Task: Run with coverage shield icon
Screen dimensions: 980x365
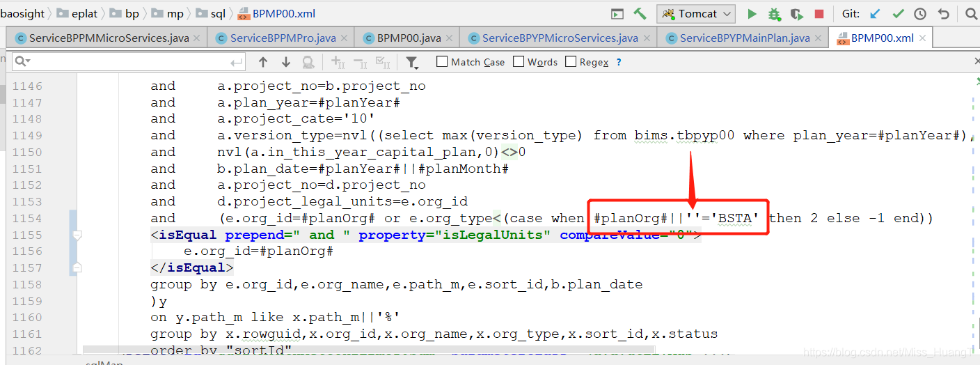Action: (797, 13)
